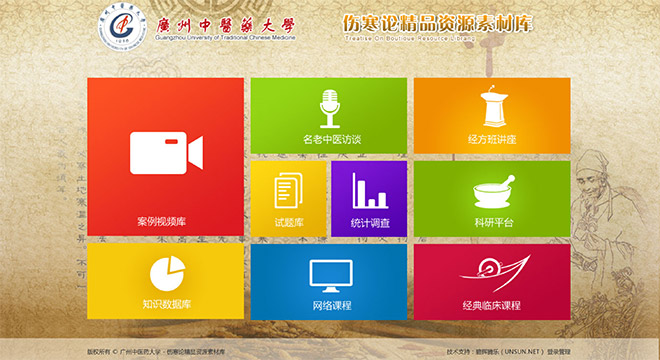This screenshot has width=660, height=360.
Task: Open the document pages icon for 试题库
Action: [288, 191]
